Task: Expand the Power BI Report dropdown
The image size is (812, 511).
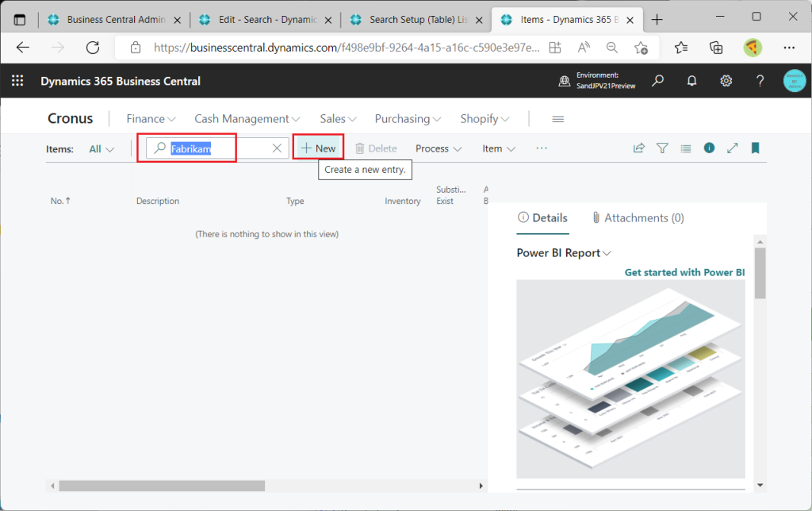Action: [x=564, y=253]
